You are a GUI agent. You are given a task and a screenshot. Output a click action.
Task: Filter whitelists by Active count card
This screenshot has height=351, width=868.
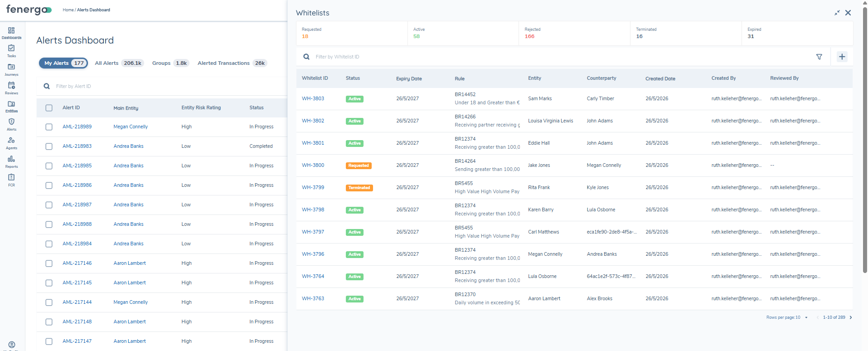click(x=463, y=33)
